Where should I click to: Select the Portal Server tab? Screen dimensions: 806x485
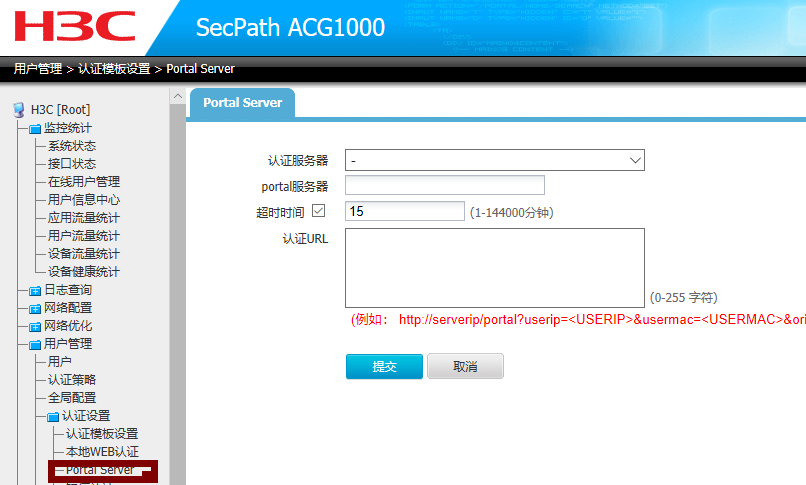(x=243, y=103)
